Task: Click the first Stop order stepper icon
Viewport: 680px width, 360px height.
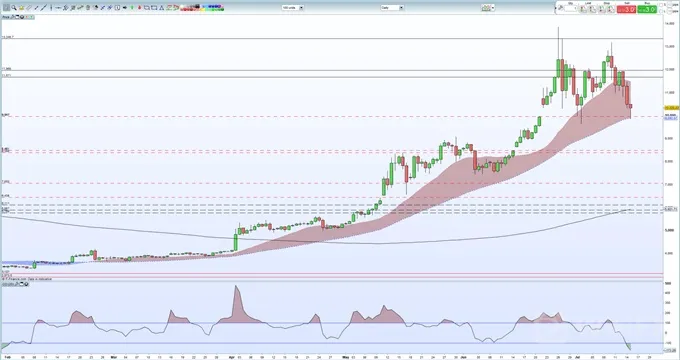Action: click(602, 9)
